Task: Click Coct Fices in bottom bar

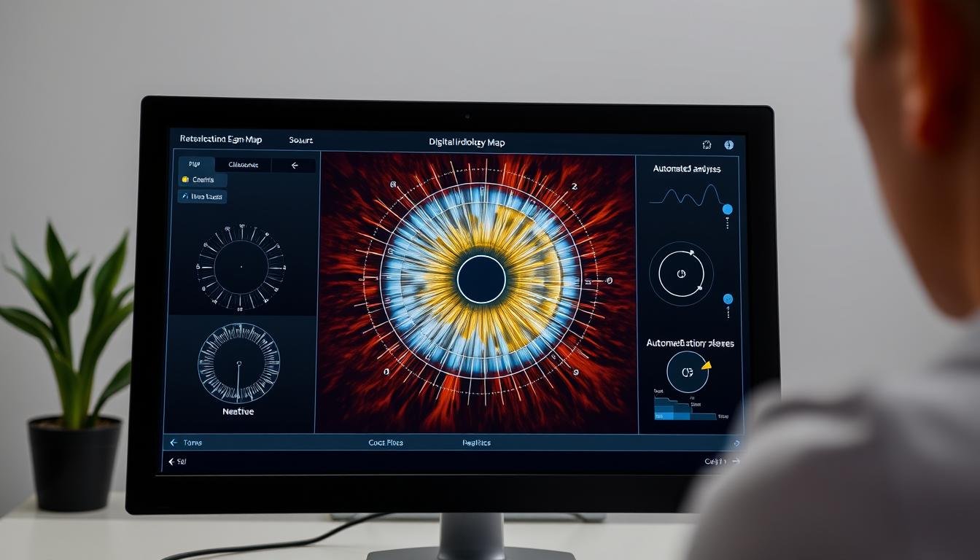Action: point(385,443)
